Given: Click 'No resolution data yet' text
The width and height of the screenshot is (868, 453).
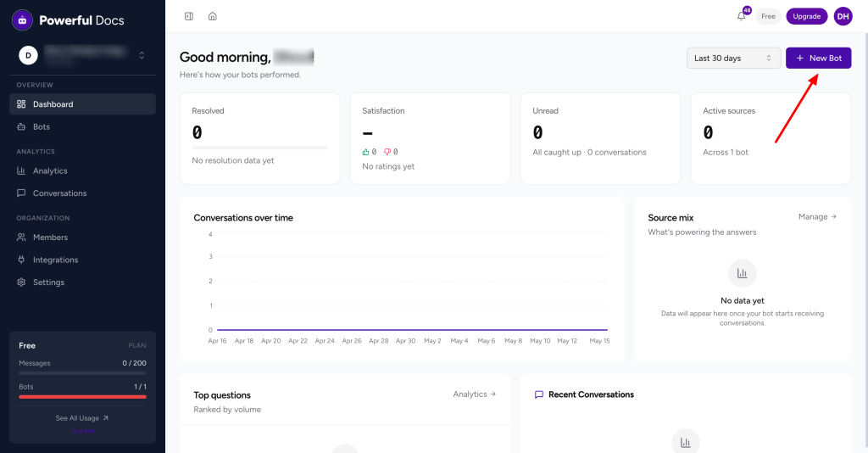Looking at the screenshot, I should coord(233,160).
